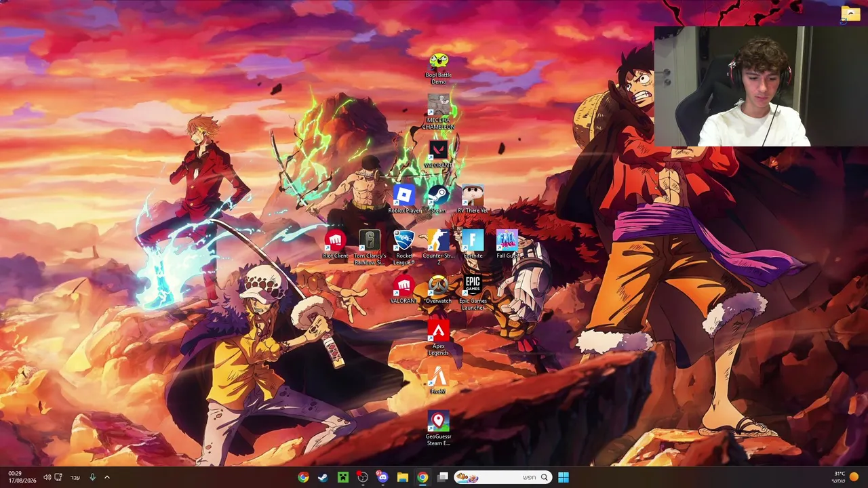This screenshot has height=488, width=868.
Task: Select the Bopl Battle Demo desktop shortcut
Action: [438, 68]
